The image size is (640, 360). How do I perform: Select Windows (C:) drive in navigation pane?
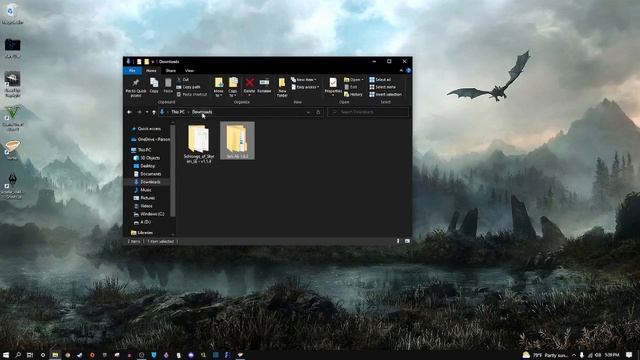[x=149, y=214]
